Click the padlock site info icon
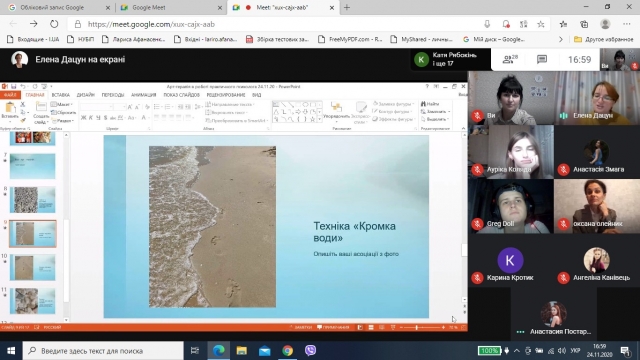This screenshot has height=360, width=640. pyautogui.click(x=78, y=24)
